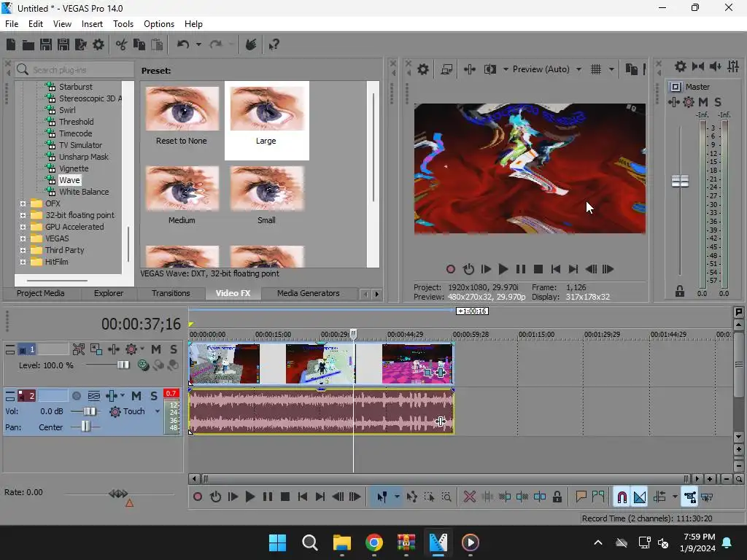The image size is (747, 560).
Task: Open video preview properties gear
Action: pyautogui.click(x=423, y=69)
